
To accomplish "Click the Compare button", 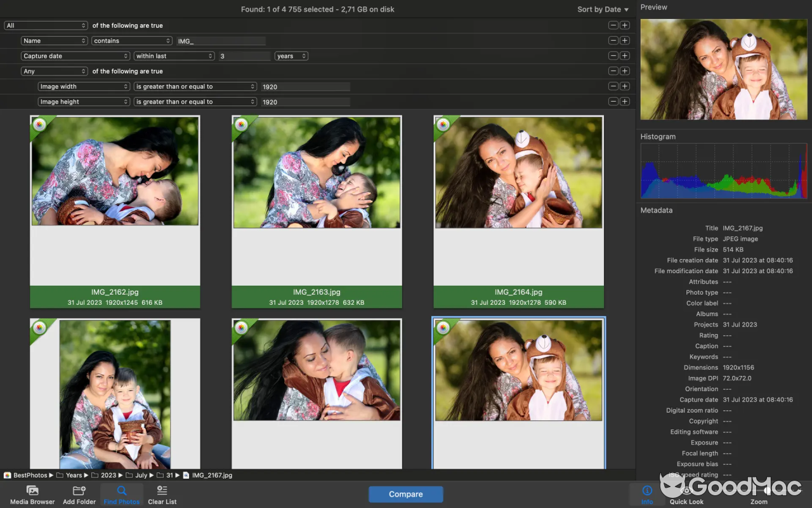I will tap(405, 494).
